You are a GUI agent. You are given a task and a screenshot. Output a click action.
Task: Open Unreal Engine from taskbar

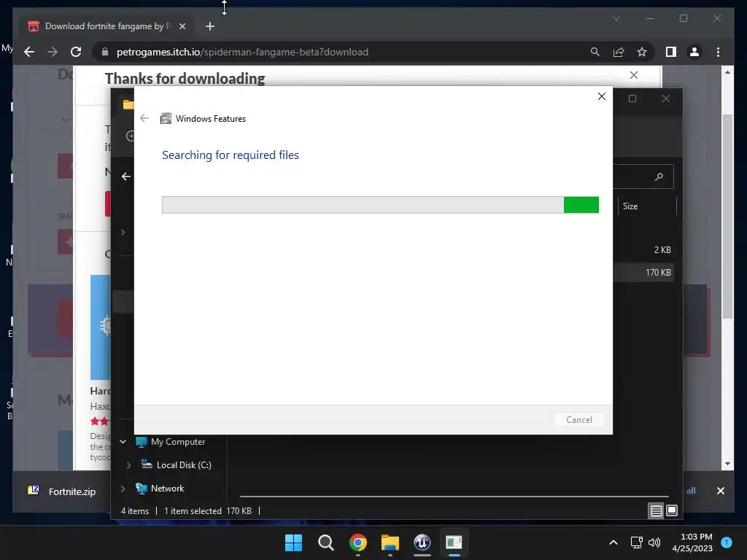(x=422, y=542)
